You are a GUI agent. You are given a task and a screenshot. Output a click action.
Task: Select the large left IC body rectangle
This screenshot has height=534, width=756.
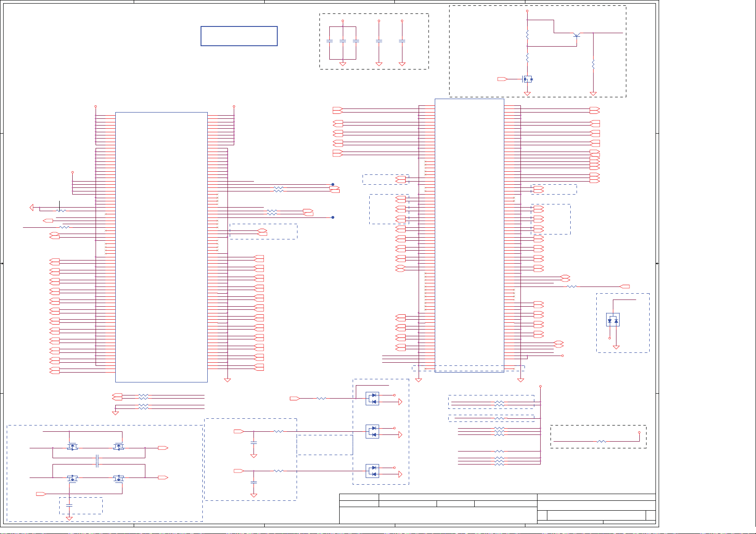[162, 247]
